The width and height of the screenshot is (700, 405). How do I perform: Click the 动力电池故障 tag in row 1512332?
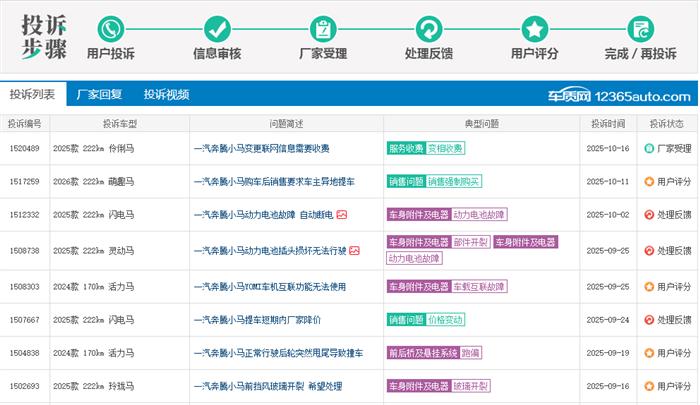tap(480, 215)
